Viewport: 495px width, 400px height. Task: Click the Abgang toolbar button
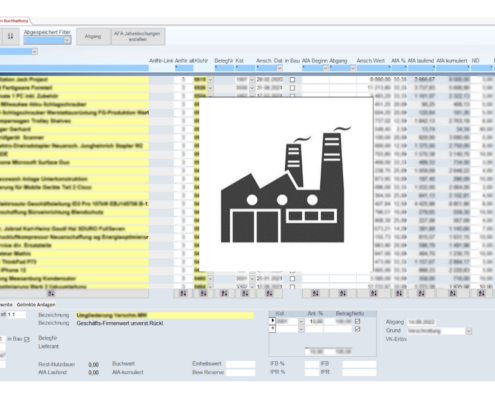coord(93,36)
